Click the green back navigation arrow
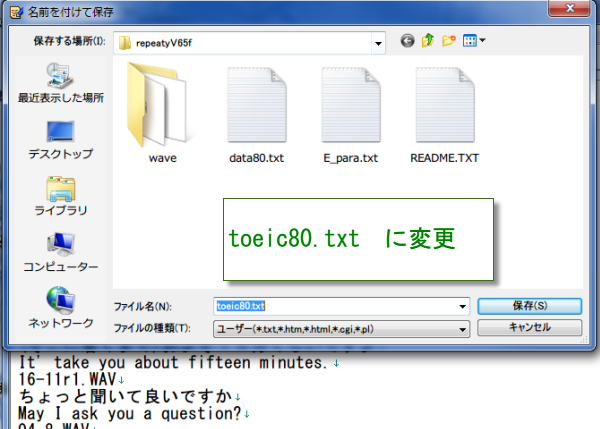 click(x=407, y=41)
